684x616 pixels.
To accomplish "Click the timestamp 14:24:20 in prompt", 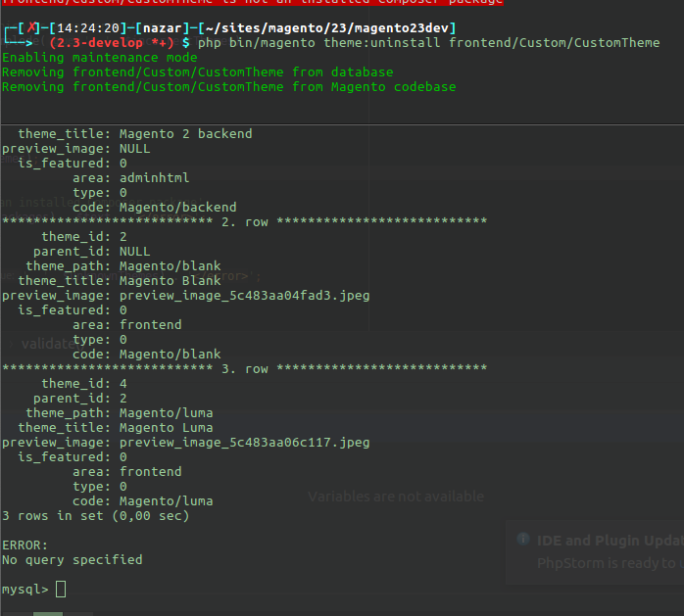I will (x=88, y=28).
